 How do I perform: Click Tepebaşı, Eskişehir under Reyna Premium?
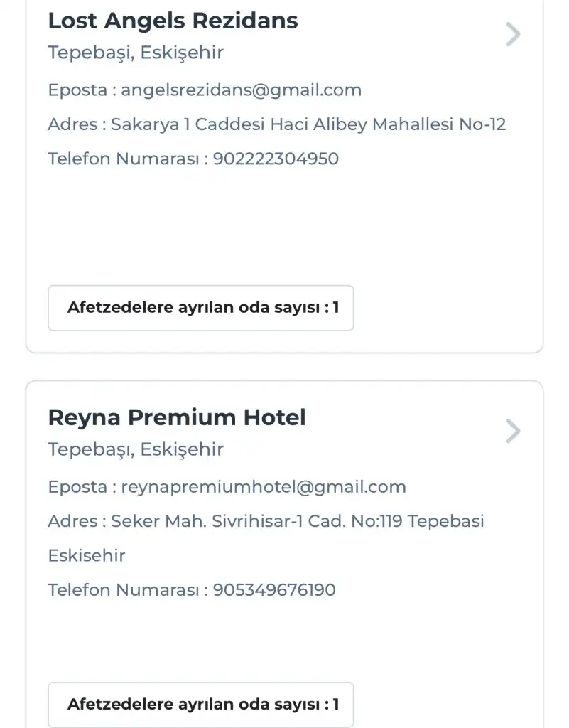(136, 449)
